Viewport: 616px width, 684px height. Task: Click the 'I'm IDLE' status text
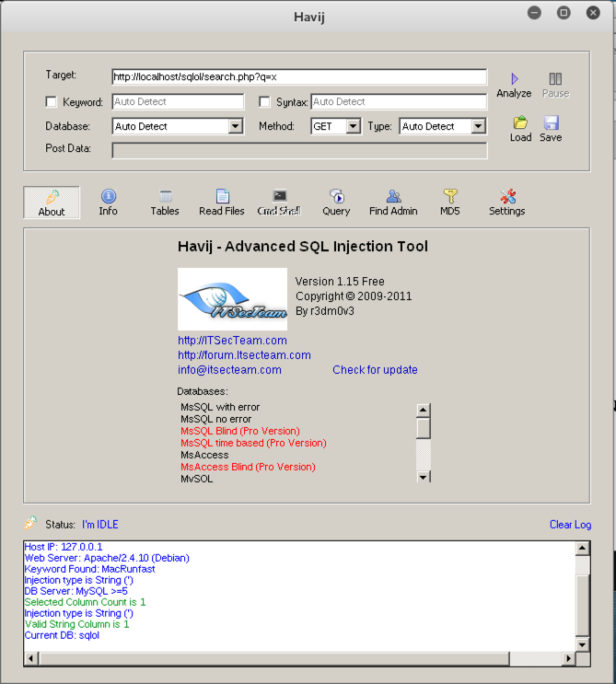tap(99, 525)
